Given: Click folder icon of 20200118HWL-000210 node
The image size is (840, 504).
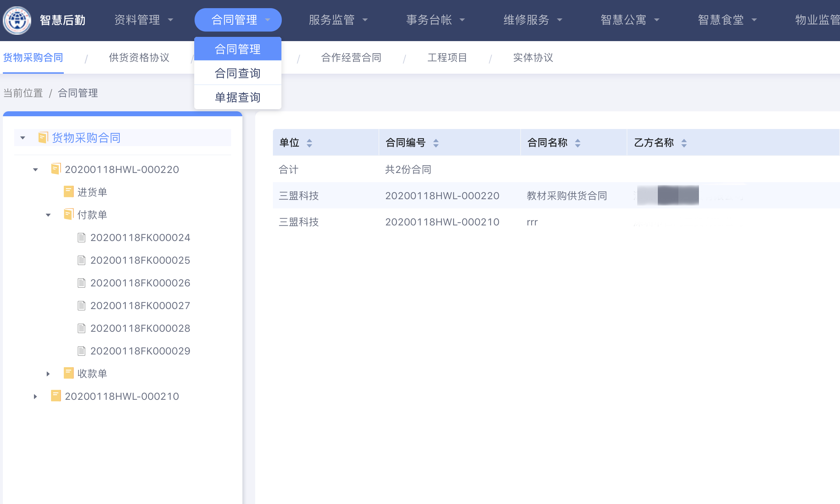Looking at the screenshot, I should [x=56, y=396].
